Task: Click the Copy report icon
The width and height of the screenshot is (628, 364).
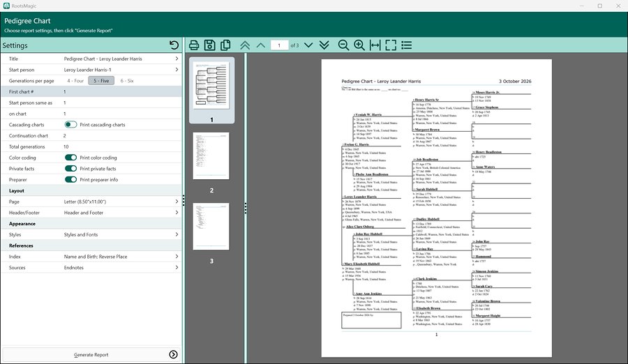Action: tap(225, 45)
